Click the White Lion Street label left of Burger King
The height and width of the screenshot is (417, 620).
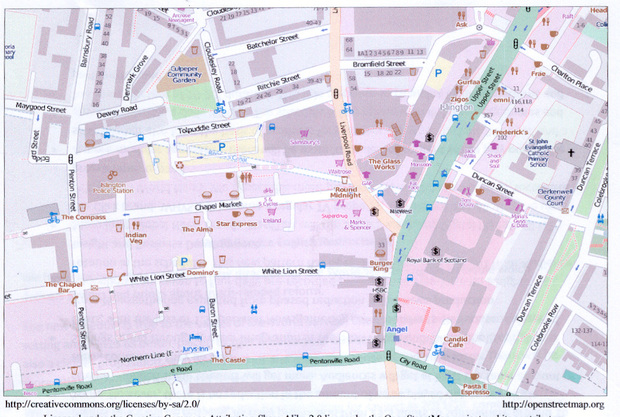(290, 271)
